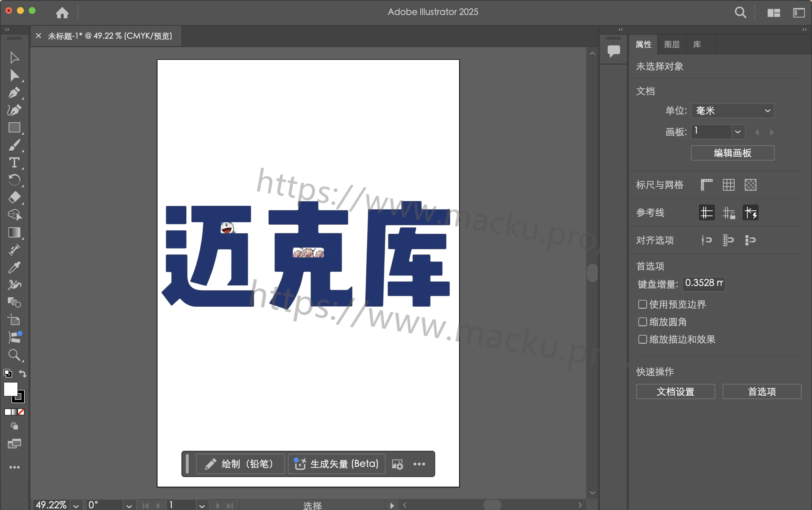Open the units dropdown showing 毫米
The height and width of the screenshot is (510, 812).
coord(732,111)
